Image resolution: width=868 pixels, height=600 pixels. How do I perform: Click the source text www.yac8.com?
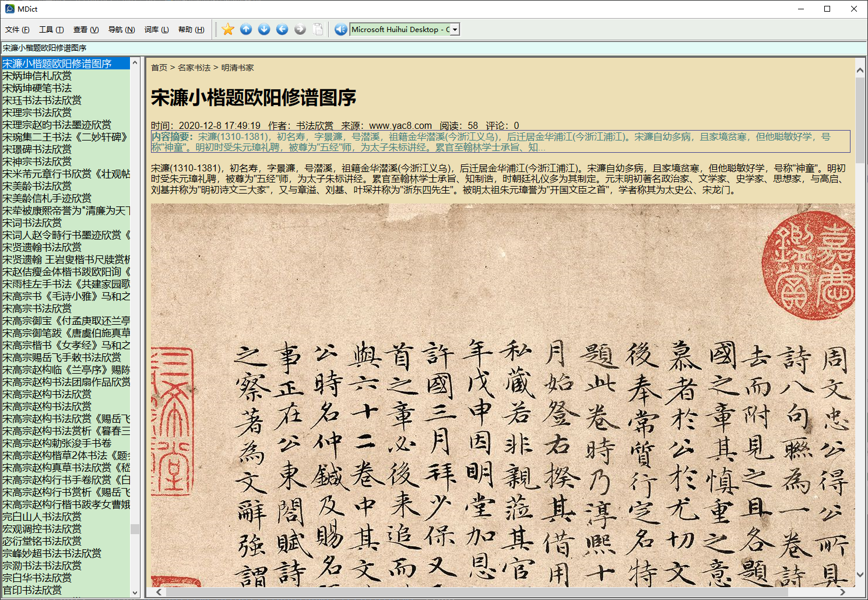coord(400,125)
